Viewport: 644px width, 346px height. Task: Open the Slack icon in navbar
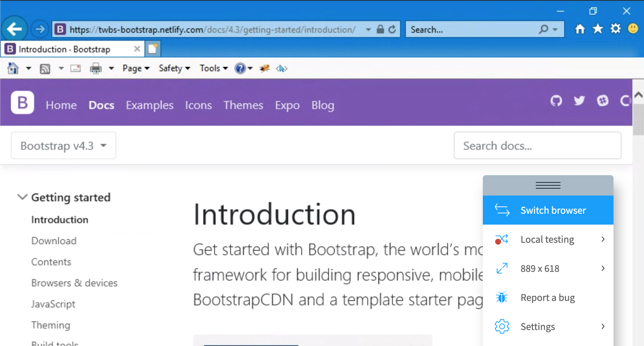(603, 101)
